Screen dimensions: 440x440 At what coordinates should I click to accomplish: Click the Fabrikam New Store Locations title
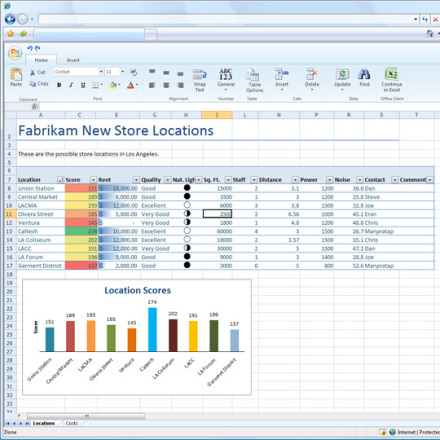click(x=116, y=131)
